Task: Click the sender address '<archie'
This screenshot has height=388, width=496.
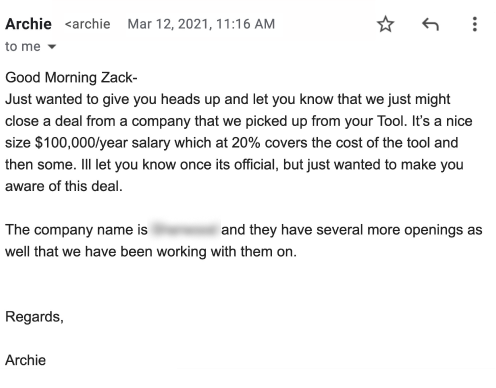Action: coord(87,24)
